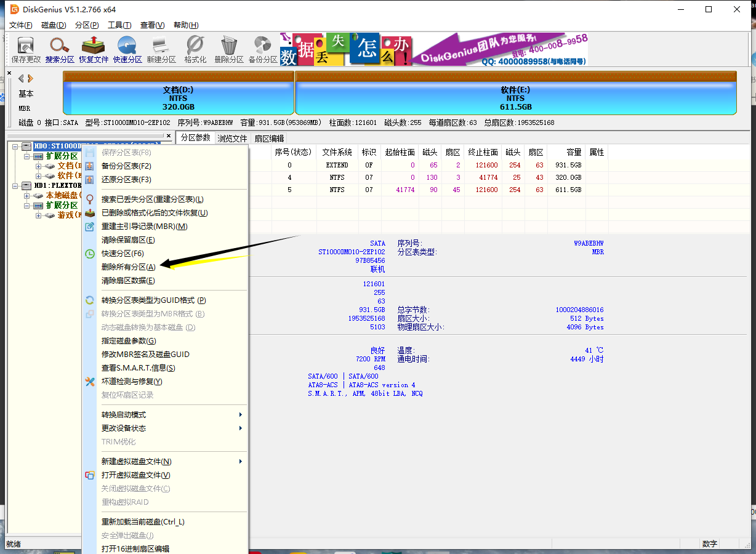Click the 搜索分区 magnifier toolbar icon
Image resolution: width=756 pixels, height=554 pixels.
tap(60, 49)
